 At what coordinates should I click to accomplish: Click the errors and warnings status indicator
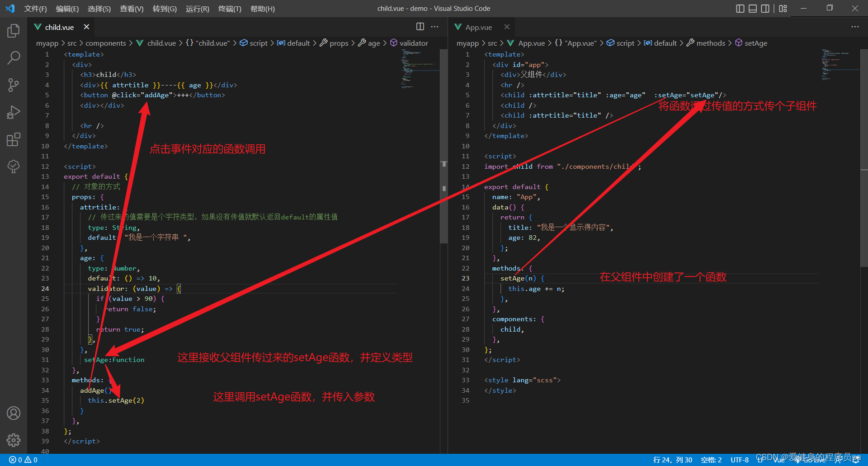click(23, 460)
